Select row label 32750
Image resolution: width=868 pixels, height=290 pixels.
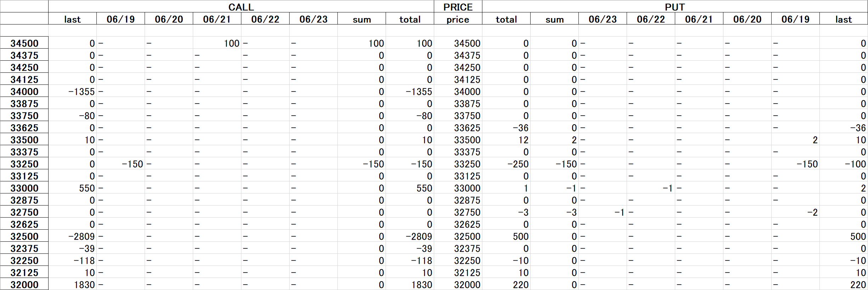(x=24, y=212)
